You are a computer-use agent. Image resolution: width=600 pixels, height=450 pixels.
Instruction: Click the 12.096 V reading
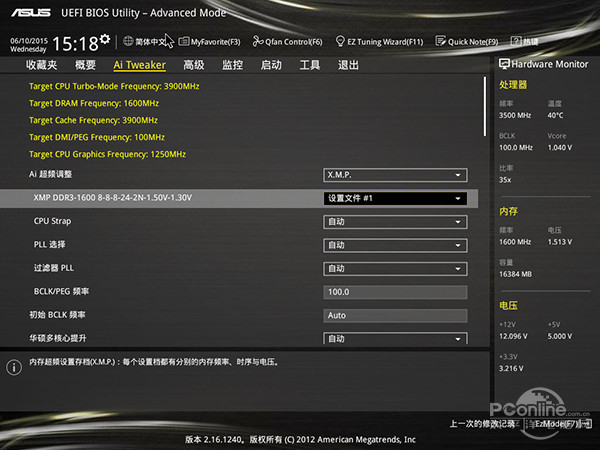(513, 336)
